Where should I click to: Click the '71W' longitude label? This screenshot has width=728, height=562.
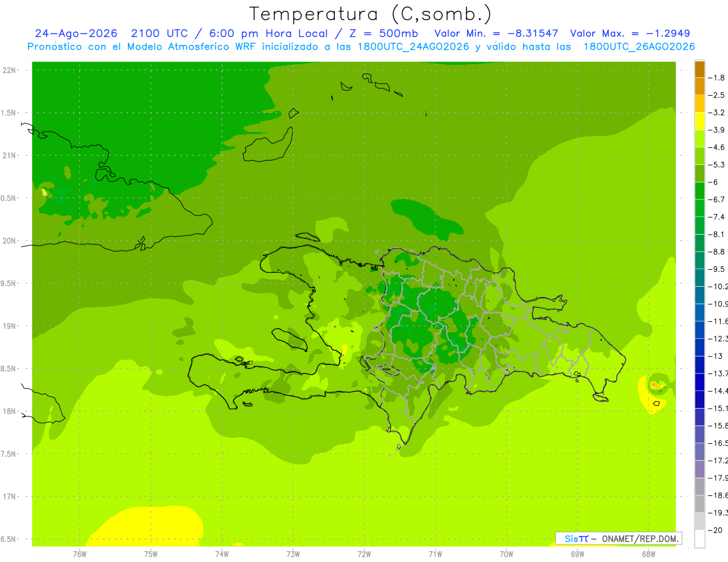tap(435, 554)
